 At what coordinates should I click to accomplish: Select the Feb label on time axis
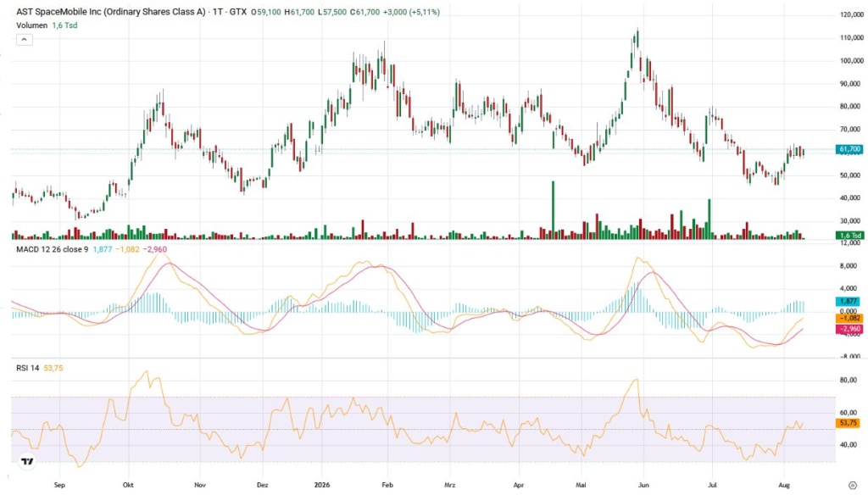click(x=387, y=485)
